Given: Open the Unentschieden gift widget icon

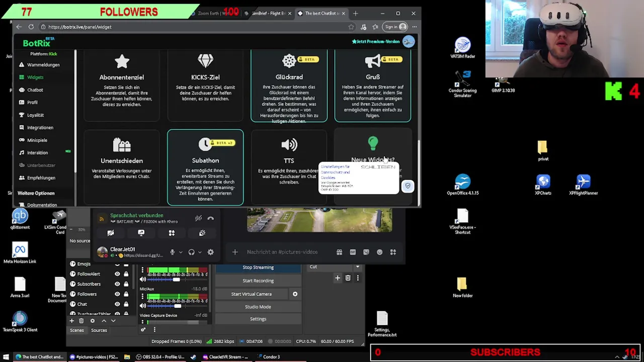Looking at the screenshot, I should 122,145.
